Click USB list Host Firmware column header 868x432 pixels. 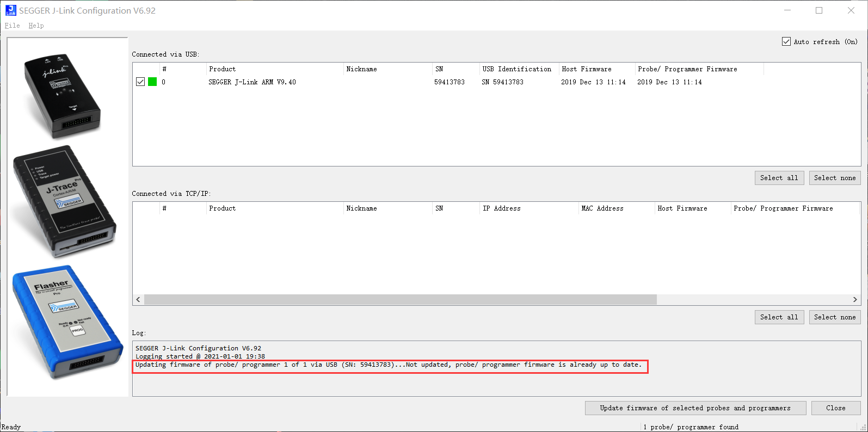coord(598,69)
